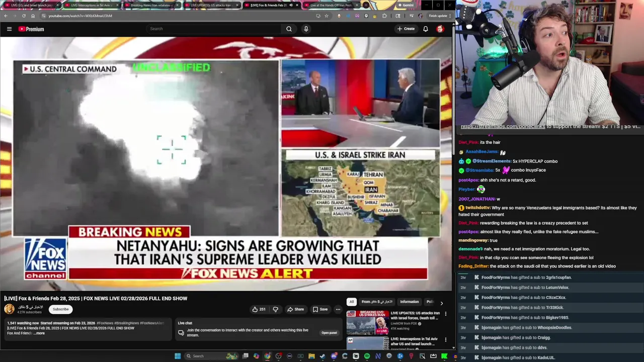Open the browser extensions puzzle icon
This screenshot has width=644, height=362.
[384, 16]
